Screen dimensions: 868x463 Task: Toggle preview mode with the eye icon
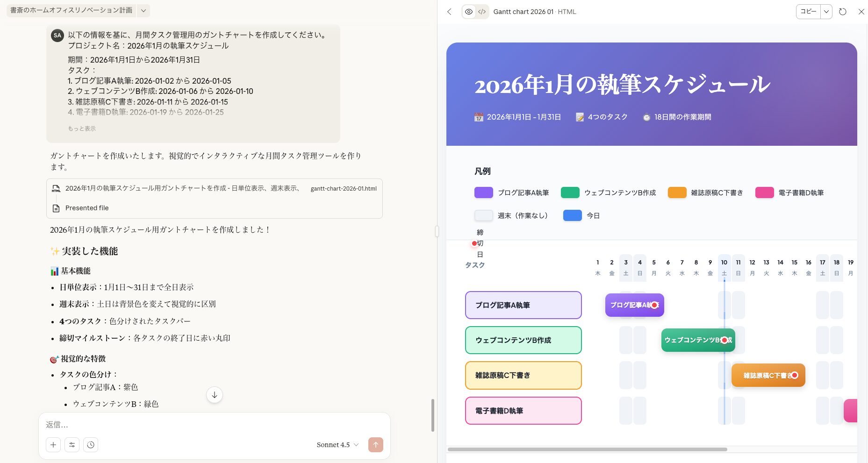click(468, 12)
